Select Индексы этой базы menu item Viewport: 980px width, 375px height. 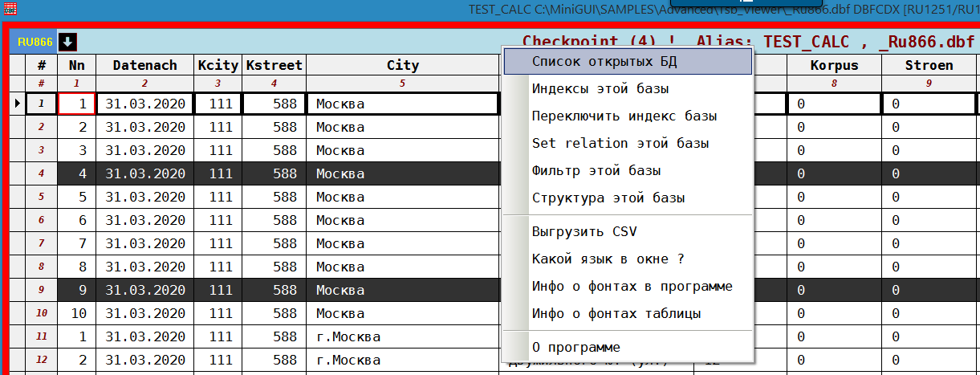click(x=627, y=88)
